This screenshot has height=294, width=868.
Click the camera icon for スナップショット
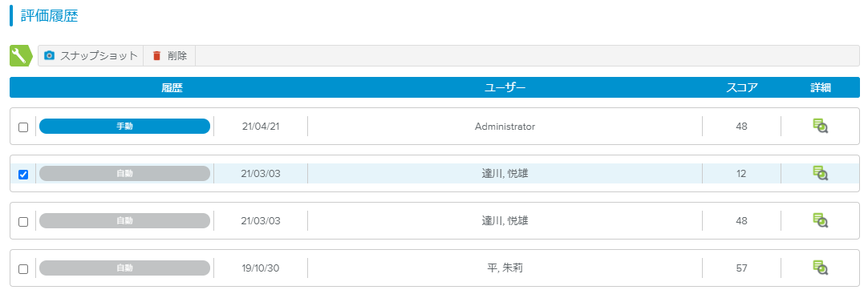pyautogui.click(x=49, y=55)
